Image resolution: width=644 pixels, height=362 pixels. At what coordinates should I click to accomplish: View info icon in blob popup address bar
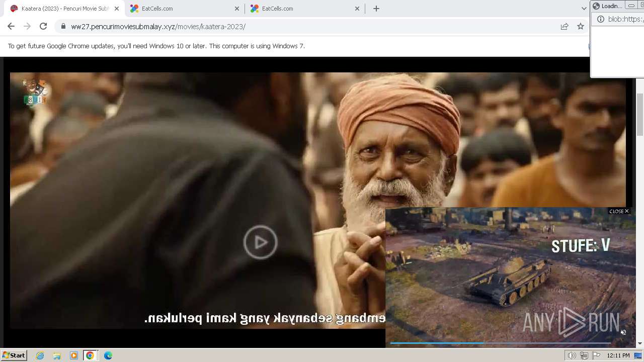[x=600, y=19]
